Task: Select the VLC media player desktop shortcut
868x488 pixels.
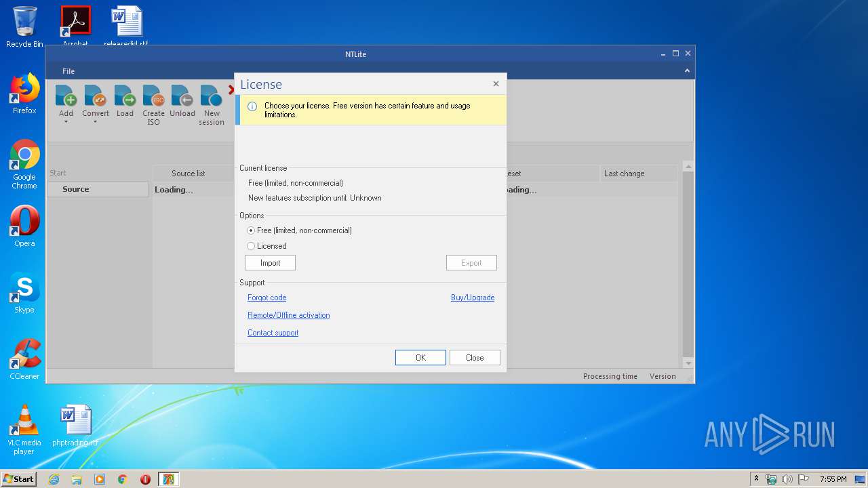Action: click(24, 430)
